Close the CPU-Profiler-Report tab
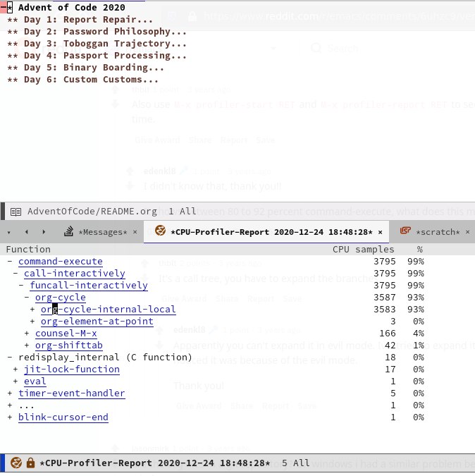Image resolution: width=475 pixels, height=476 pixels. click(x=380, y=232)
